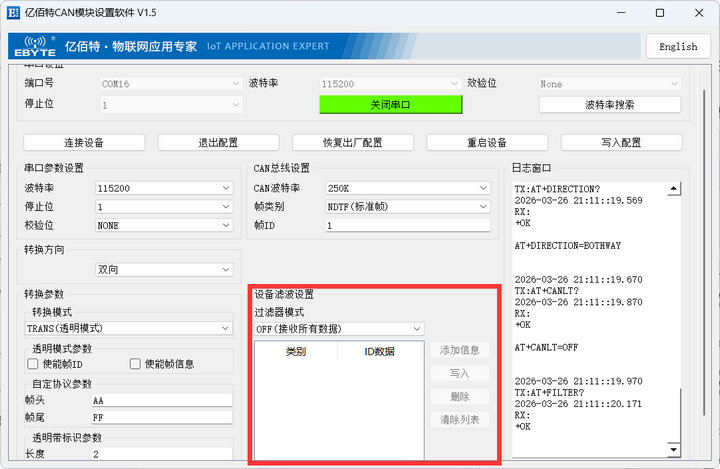Click the 退出配置 button

pos(218,142)
